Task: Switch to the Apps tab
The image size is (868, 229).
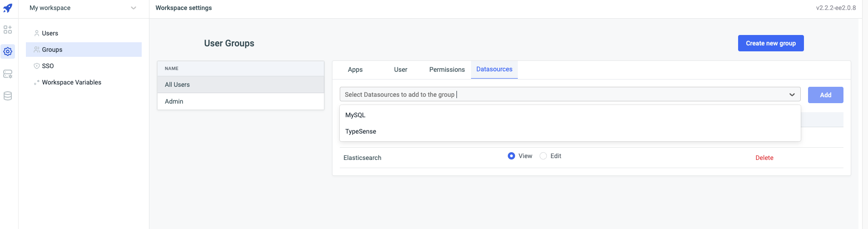Action: pyautogui.click(x=355, y=70)
